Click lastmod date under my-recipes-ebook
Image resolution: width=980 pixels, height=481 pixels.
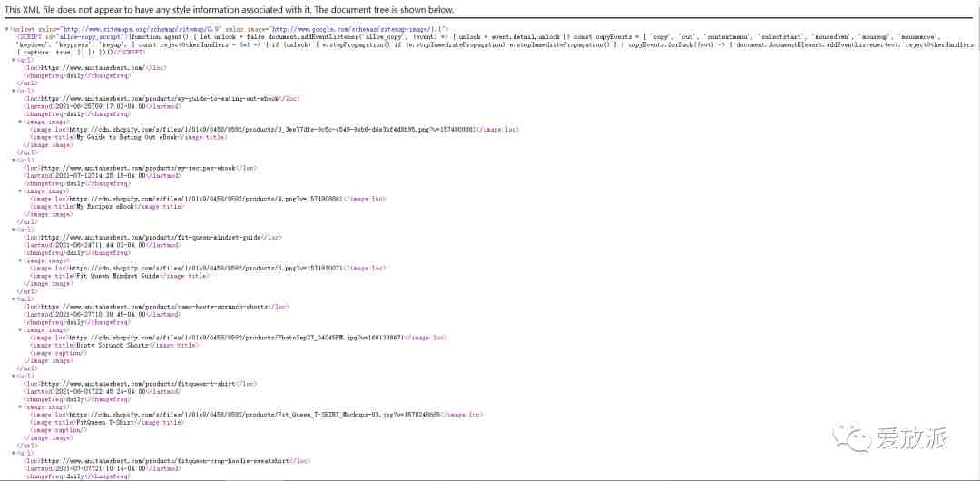pos(101,176)
